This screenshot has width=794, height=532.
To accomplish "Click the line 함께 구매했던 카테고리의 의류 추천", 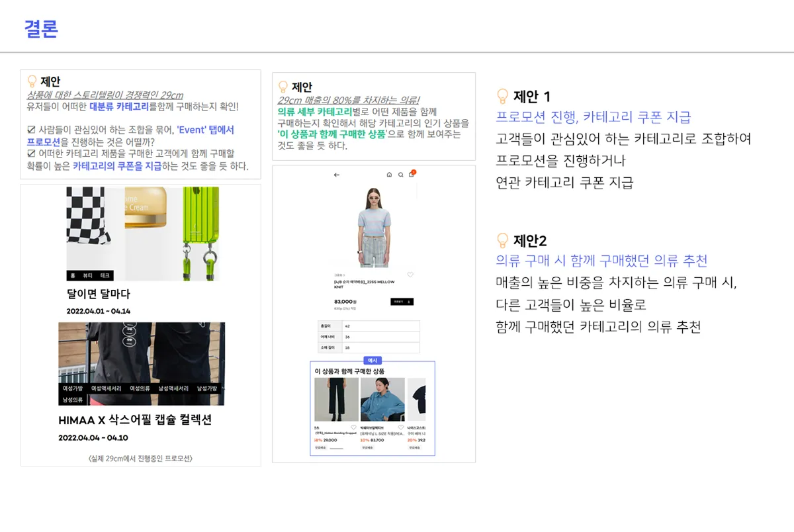I will tap(598, 326).
